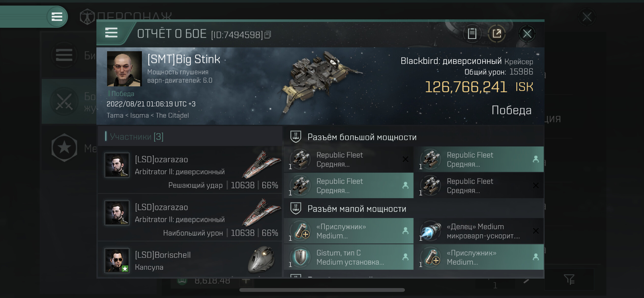Select the Участники [3] tab header

[137, 137]
